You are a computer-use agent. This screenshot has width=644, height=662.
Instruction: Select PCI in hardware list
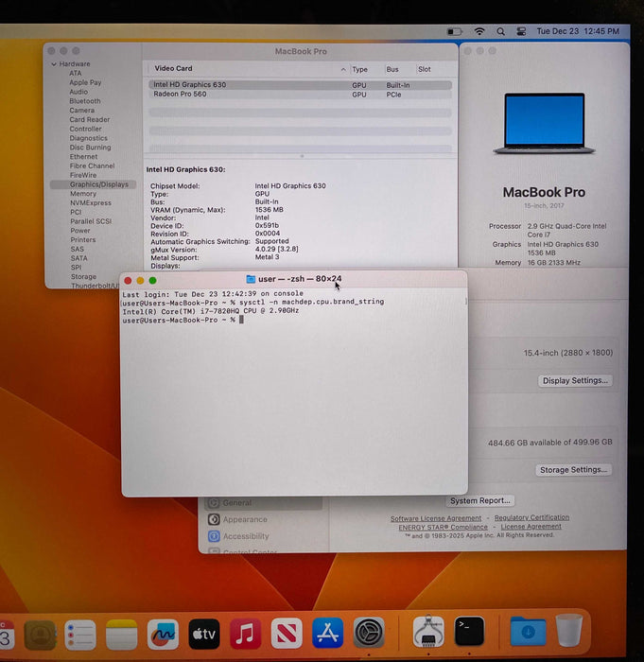point(76,213)
